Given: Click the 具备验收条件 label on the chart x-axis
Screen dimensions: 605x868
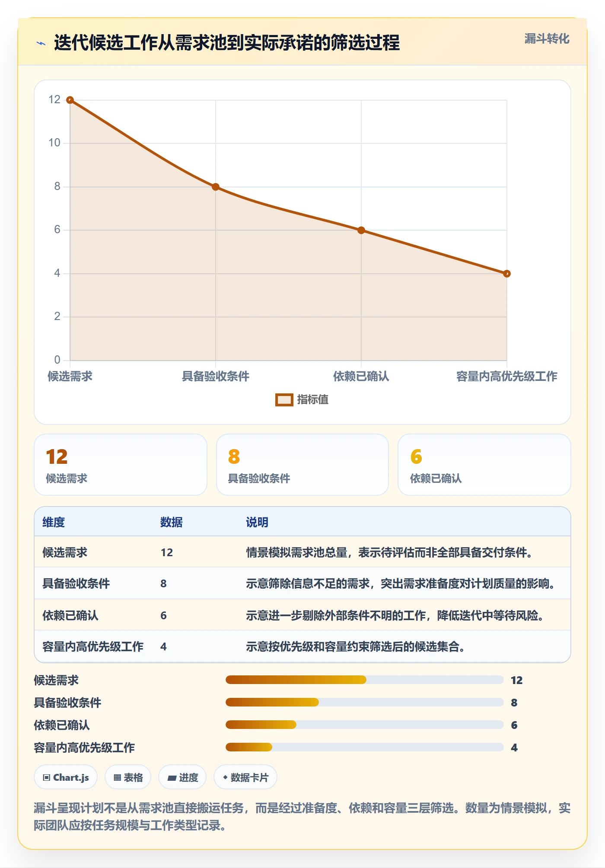Looking at the screenshot, I should pyautogui.click(x=216, y=376).
